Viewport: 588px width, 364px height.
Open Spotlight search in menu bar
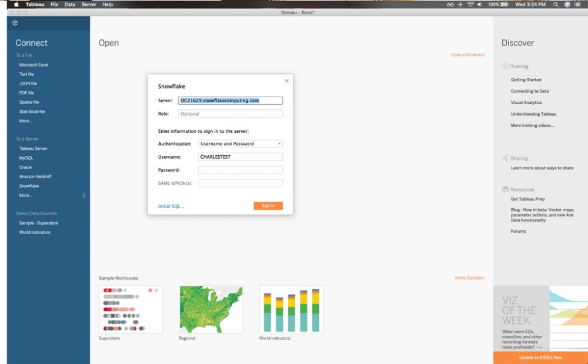point(556,5)
